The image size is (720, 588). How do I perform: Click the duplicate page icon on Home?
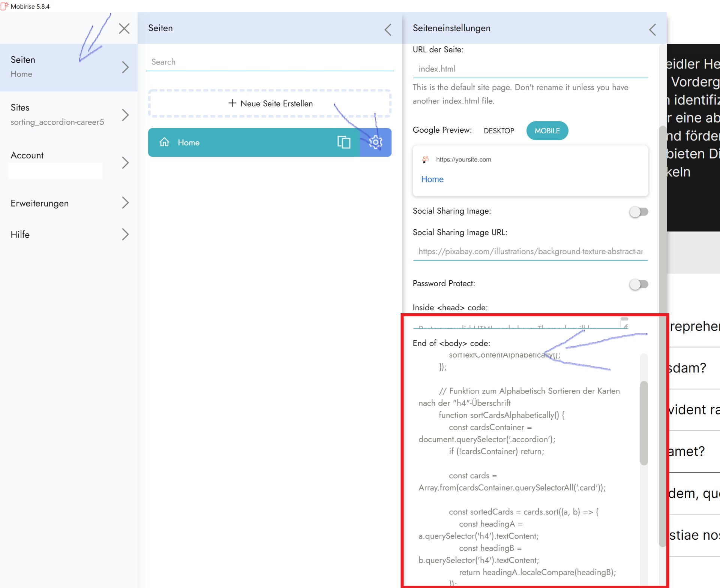click(343, 142)
